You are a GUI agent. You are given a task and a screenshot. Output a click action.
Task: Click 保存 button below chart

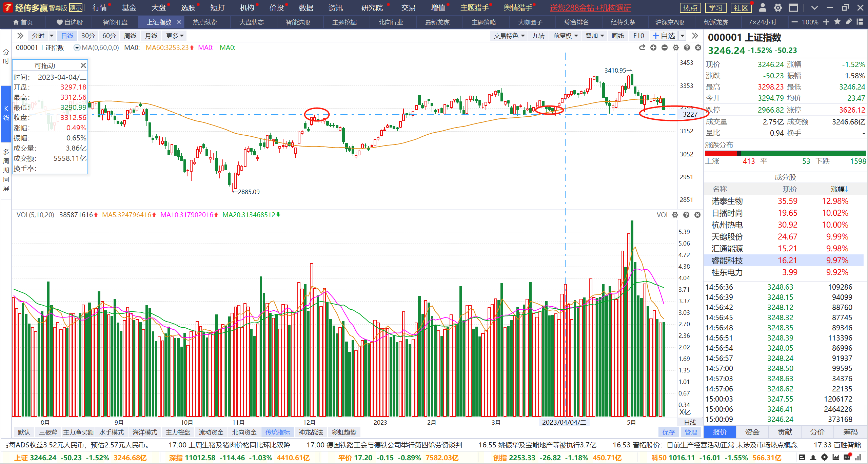click(668, 432)
